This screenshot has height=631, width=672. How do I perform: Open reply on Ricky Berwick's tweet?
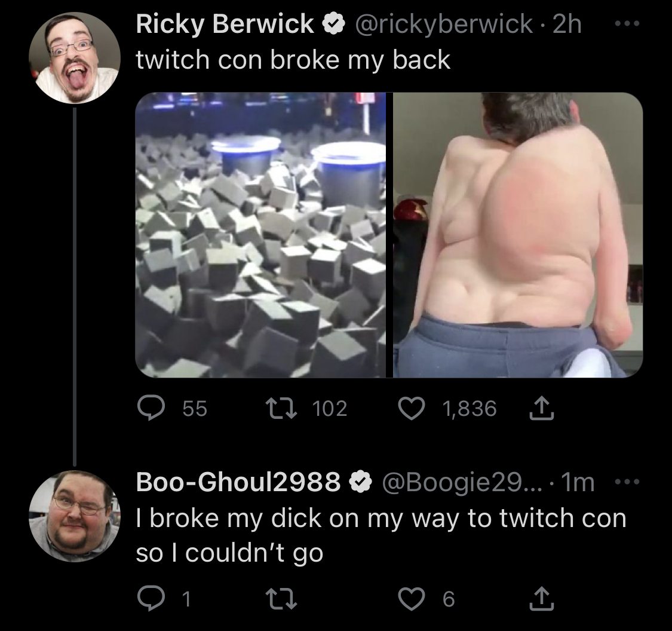pyautogui.click(x=151, y=408)
